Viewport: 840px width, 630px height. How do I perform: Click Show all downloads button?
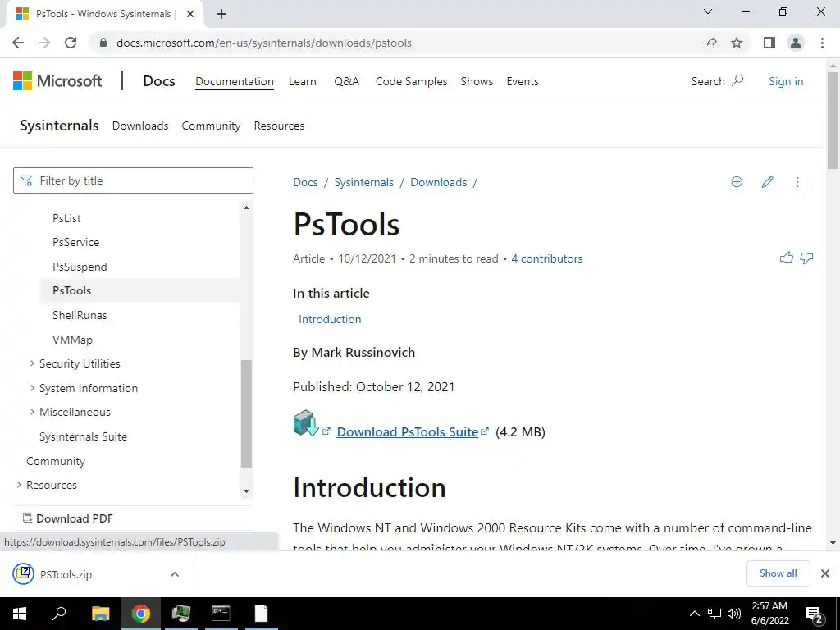pyautogui.click(x=778, y=573)
